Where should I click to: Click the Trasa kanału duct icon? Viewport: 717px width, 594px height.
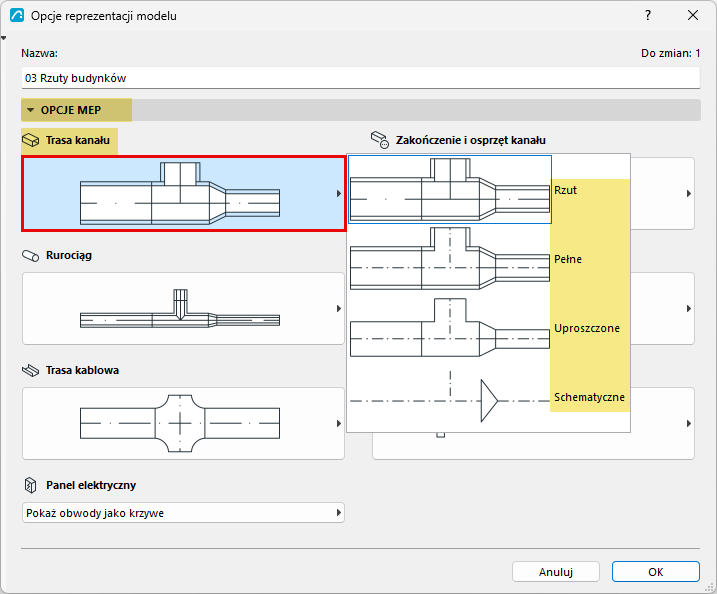(x=31, y=140)
